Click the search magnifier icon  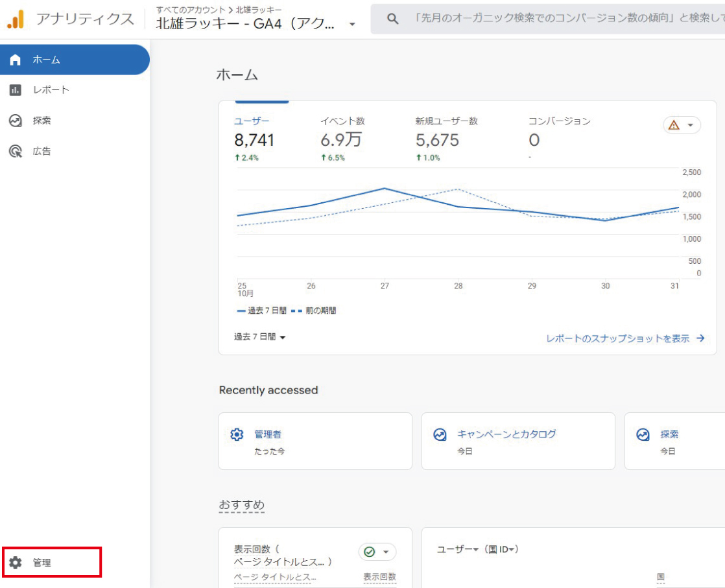(392, 19)
